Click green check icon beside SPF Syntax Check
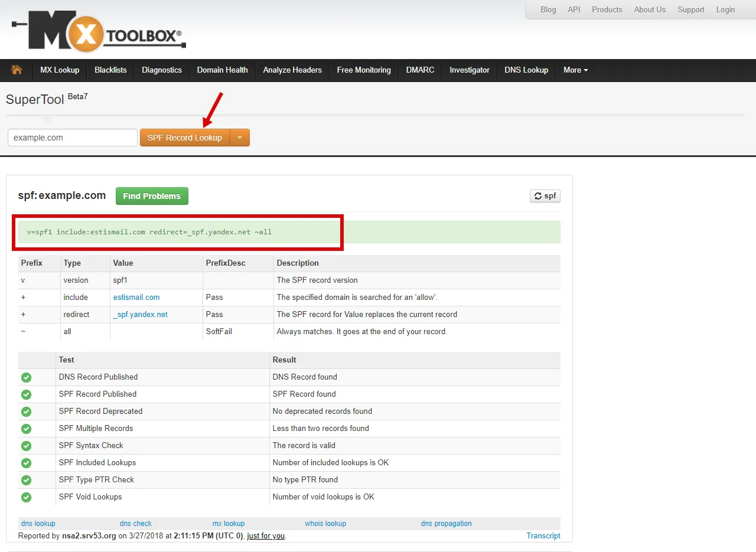756x552 pixels. coord(26,446)
